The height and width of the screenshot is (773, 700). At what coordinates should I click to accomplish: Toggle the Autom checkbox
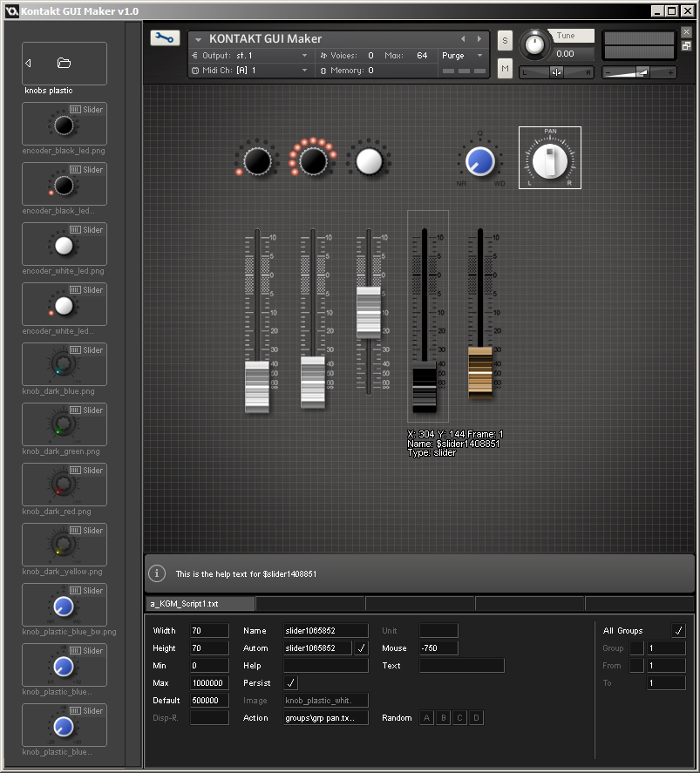(x=361, y=648)
